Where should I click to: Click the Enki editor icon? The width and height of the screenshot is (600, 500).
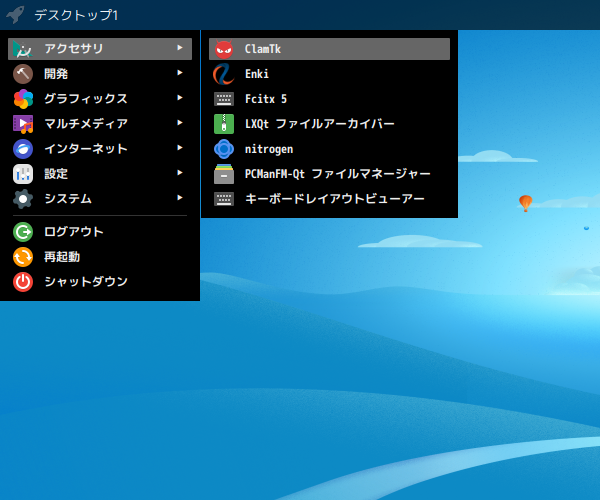224,74
